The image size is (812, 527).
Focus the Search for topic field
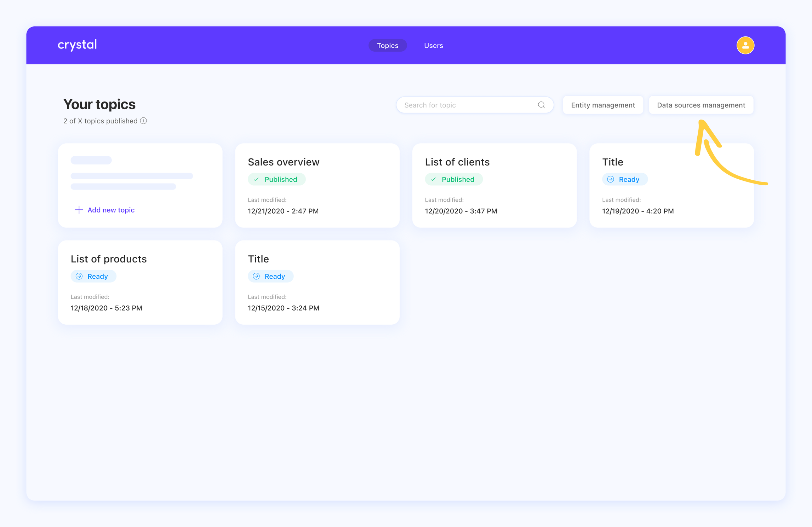(x=467, y=105)
